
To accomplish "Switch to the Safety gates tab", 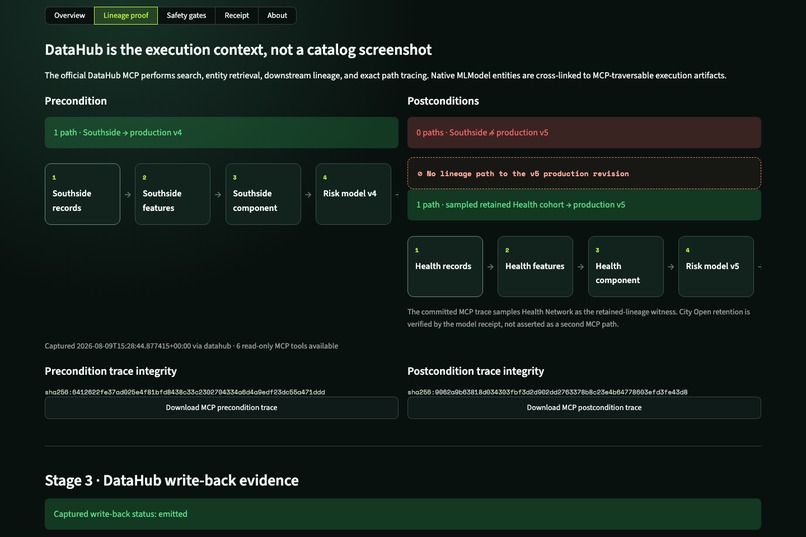I will tap(186, 15).
